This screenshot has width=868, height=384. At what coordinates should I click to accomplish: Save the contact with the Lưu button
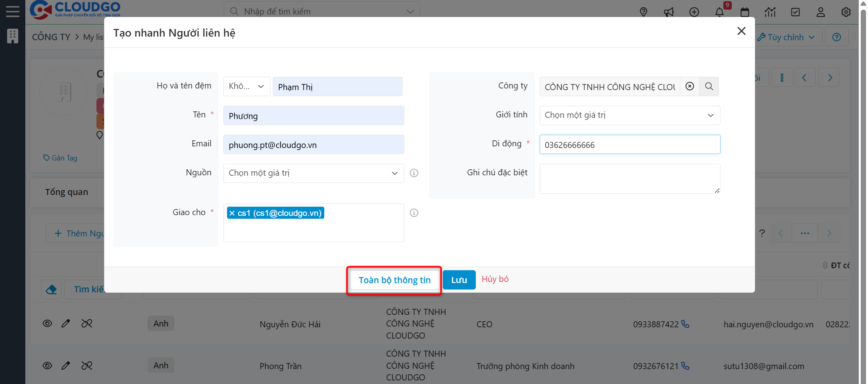point(459,280)
